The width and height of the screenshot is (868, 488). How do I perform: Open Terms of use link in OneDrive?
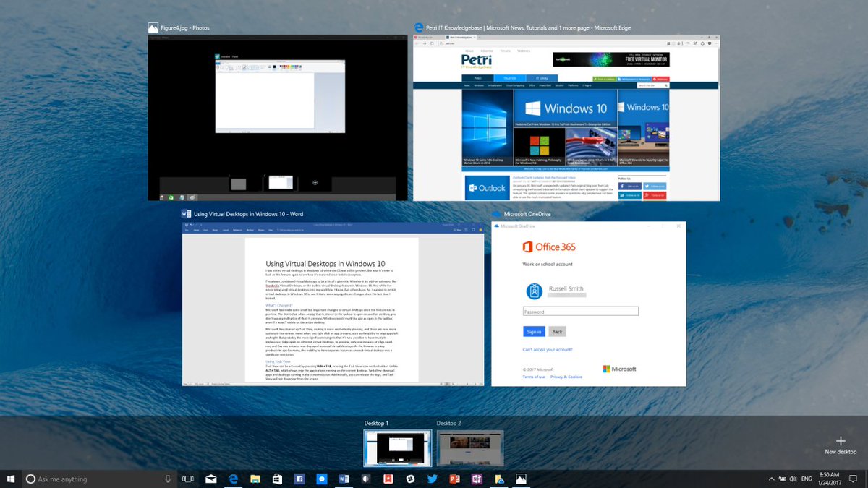[x=534, y=377]
